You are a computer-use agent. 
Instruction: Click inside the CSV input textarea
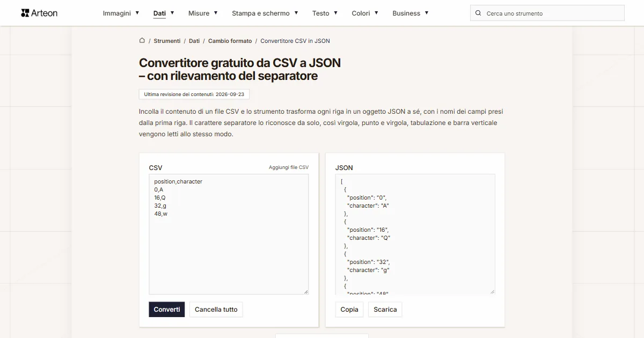click(x=229, y=234)
